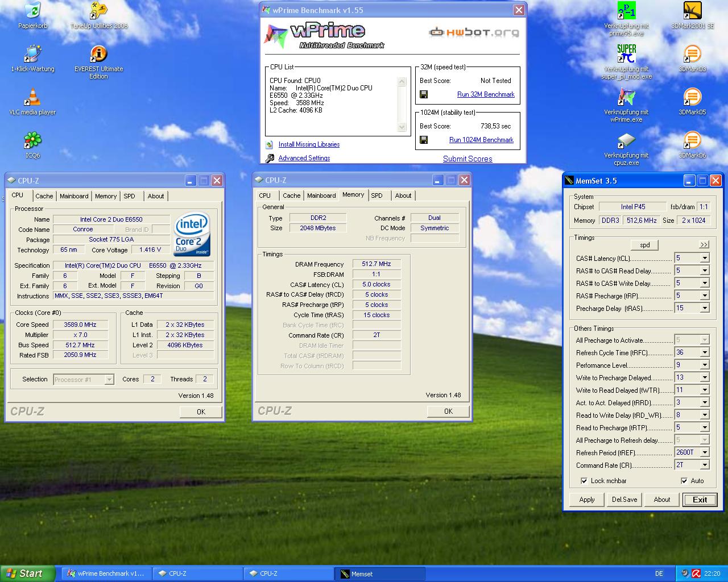Open the Windows Start button

click(28, 573)
